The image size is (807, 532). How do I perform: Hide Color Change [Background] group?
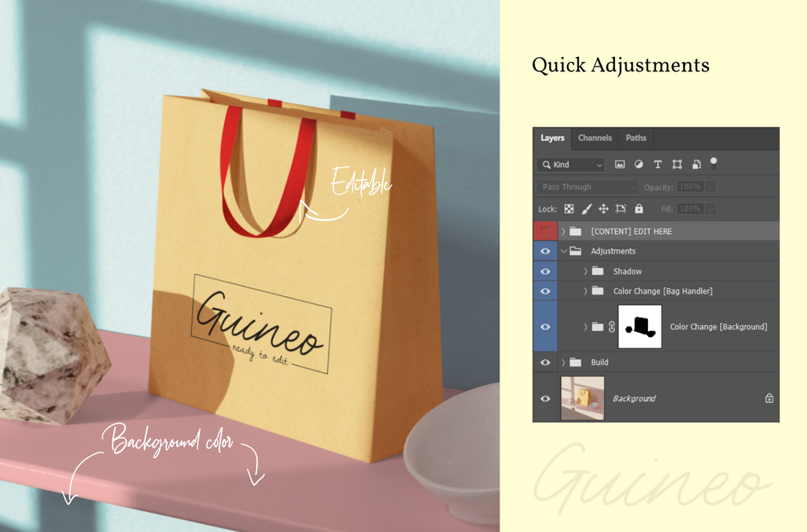545,327
